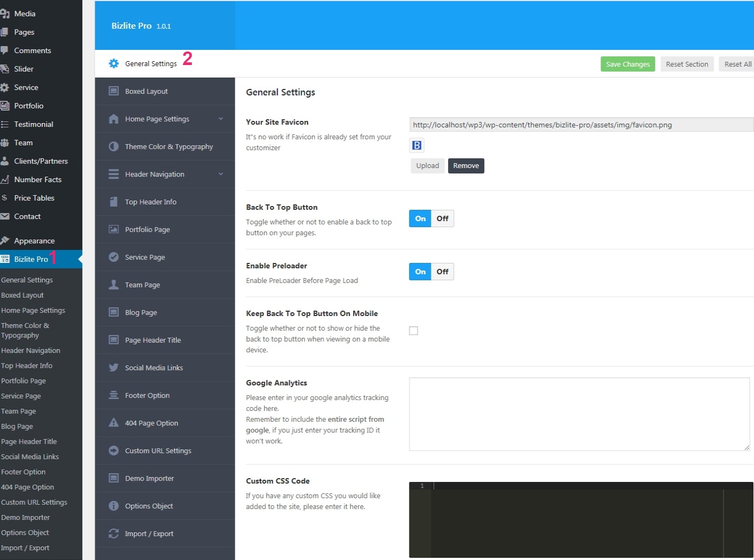
Task: Click the Header Navigation bars icon
Action: [x=114, y=174]
